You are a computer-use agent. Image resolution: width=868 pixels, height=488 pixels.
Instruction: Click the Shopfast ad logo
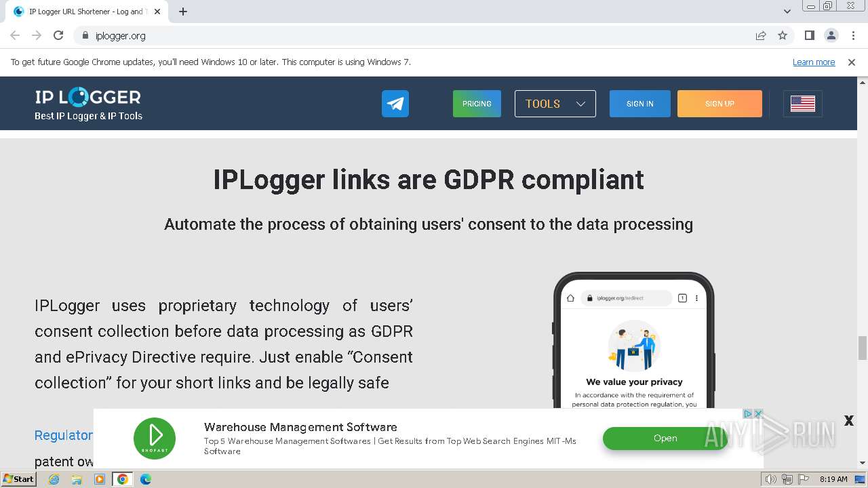pyautogui.click(x=155, y=438)
